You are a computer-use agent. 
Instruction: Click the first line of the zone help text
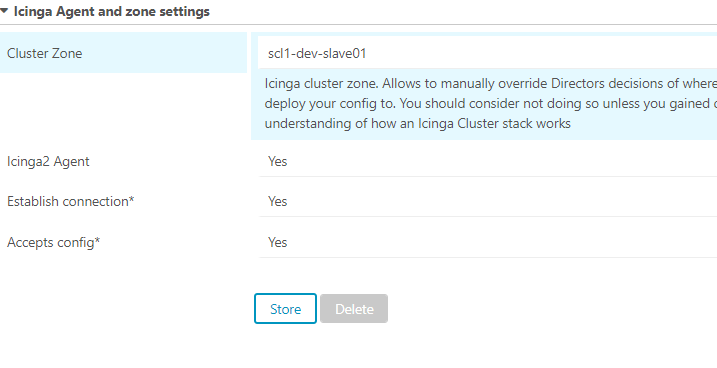[491, 84]
